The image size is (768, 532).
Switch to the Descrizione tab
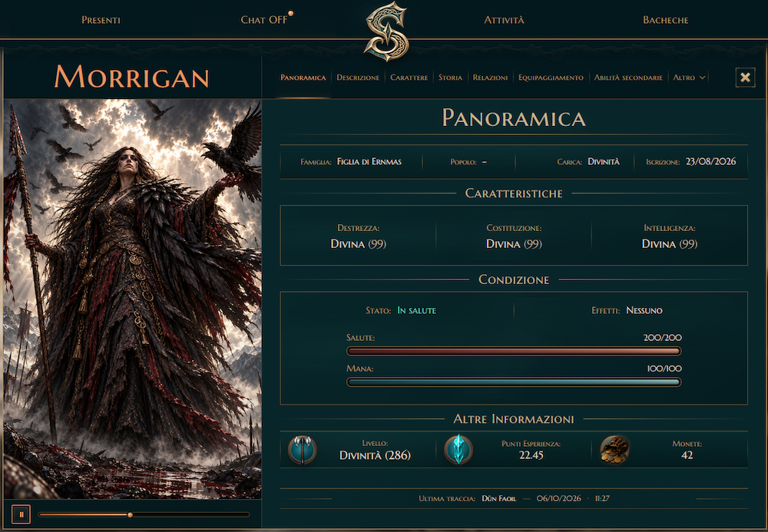click(x=358, y=78)
